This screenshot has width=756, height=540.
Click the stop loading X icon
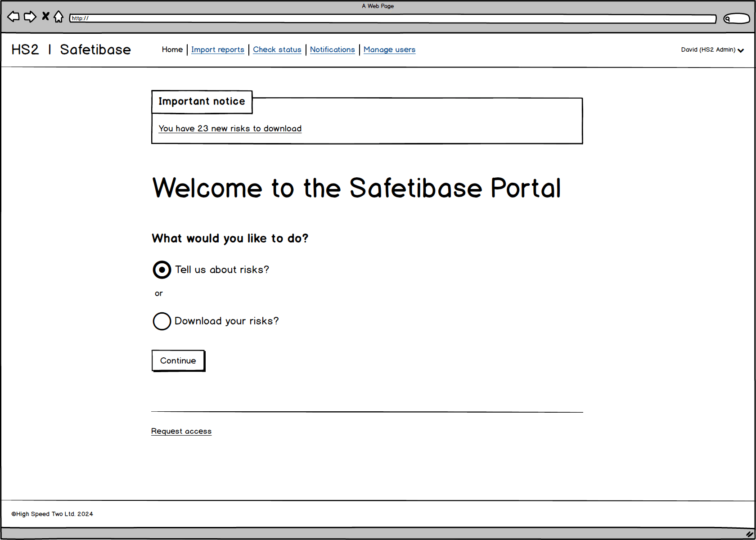pos(45,17)
